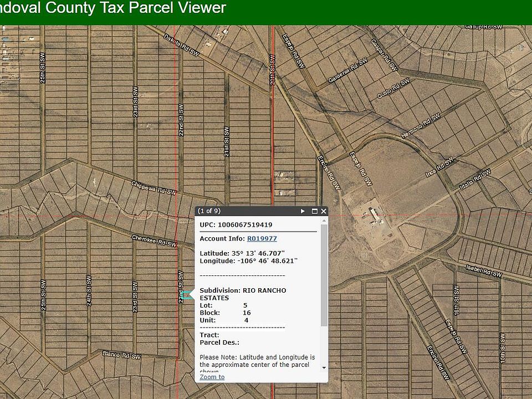This screenshot has height=399, width=532.
Task: Click the Tract: label
Action: (x=209, y=335)
